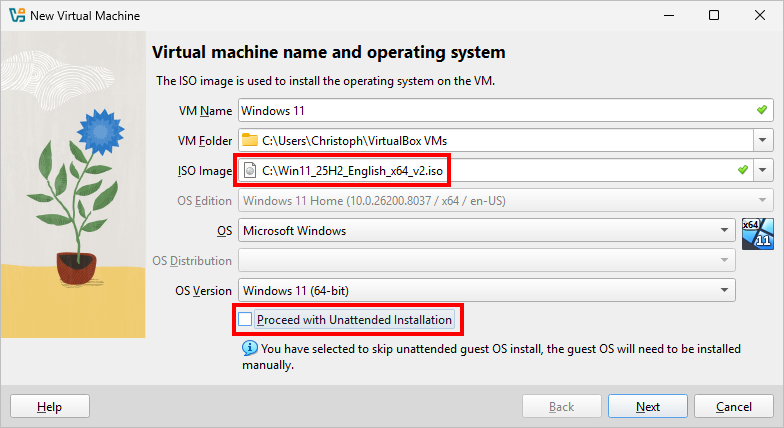Click the ISO image description sentence
The width and height of the screenshot is (784, 428).
[325, 80]
